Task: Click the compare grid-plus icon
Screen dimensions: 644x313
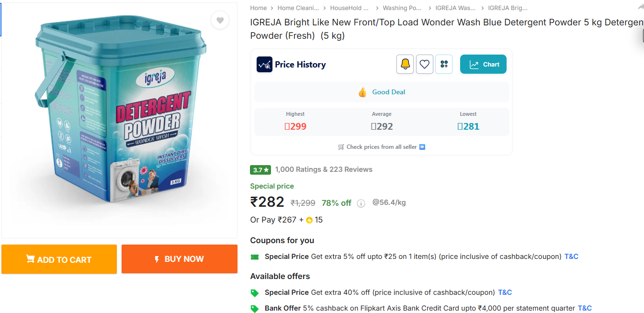Action: (444, 64)
